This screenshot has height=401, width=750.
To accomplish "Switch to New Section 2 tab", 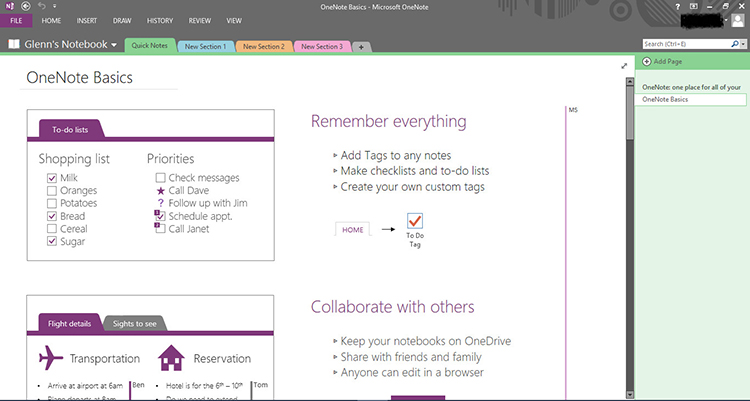I will click(263, 46).
